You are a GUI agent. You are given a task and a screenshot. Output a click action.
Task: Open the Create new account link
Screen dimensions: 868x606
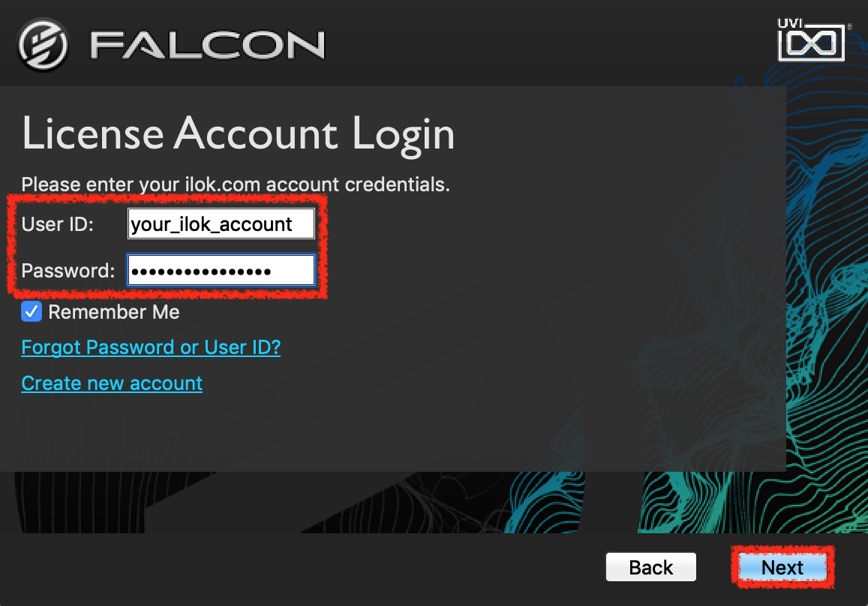[x=111, y=383]
